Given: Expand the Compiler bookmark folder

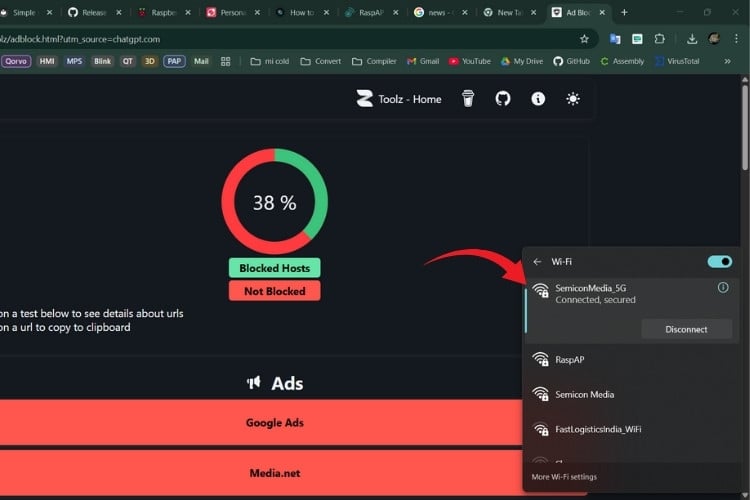Looking at the screenshot, I should (x=374, y=61).
